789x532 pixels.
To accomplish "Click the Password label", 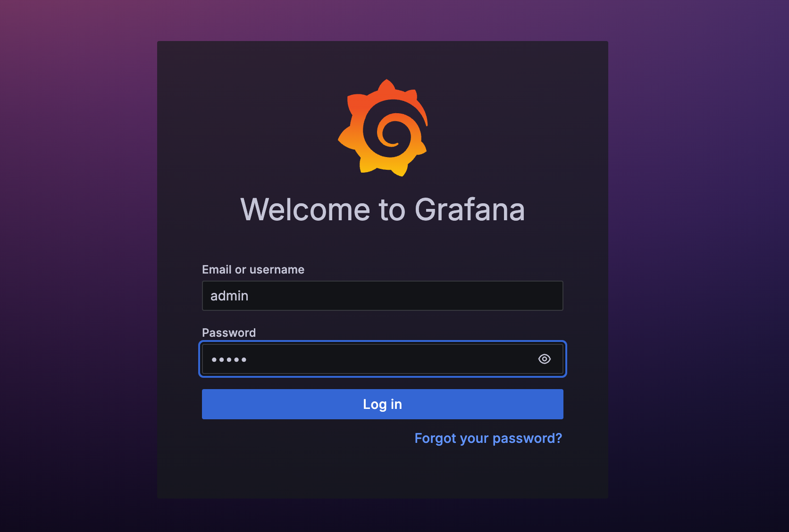I will pos(229,332).
